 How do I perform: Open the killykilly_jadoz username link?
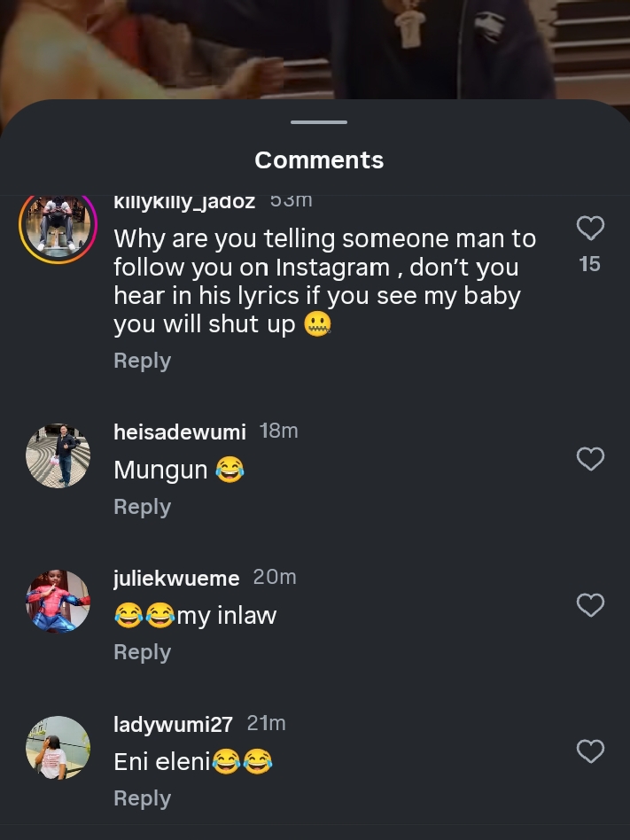[x=184, y=202]
